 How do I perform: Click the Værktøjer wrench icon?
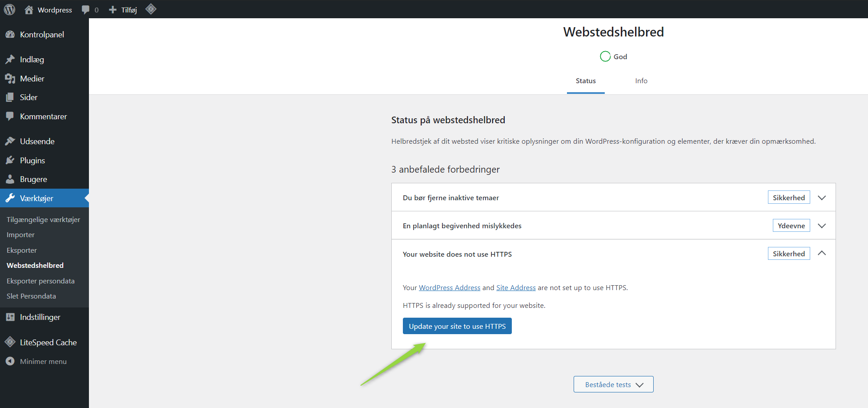coord(10,198)
